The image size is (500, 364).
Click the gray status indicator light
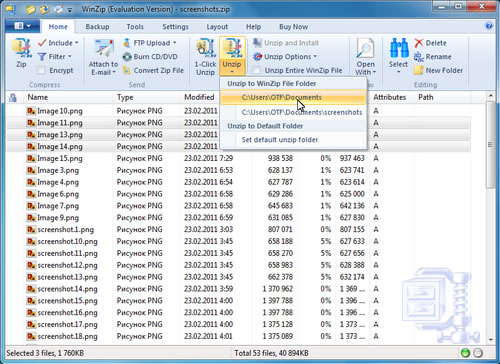(x=478, y=353)
